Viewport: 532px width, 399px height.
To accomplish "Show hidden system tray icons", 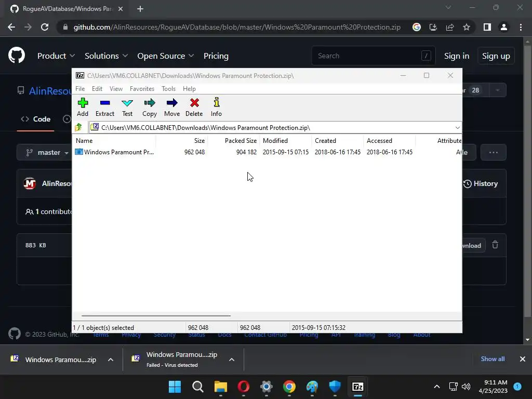I will 437,387.
